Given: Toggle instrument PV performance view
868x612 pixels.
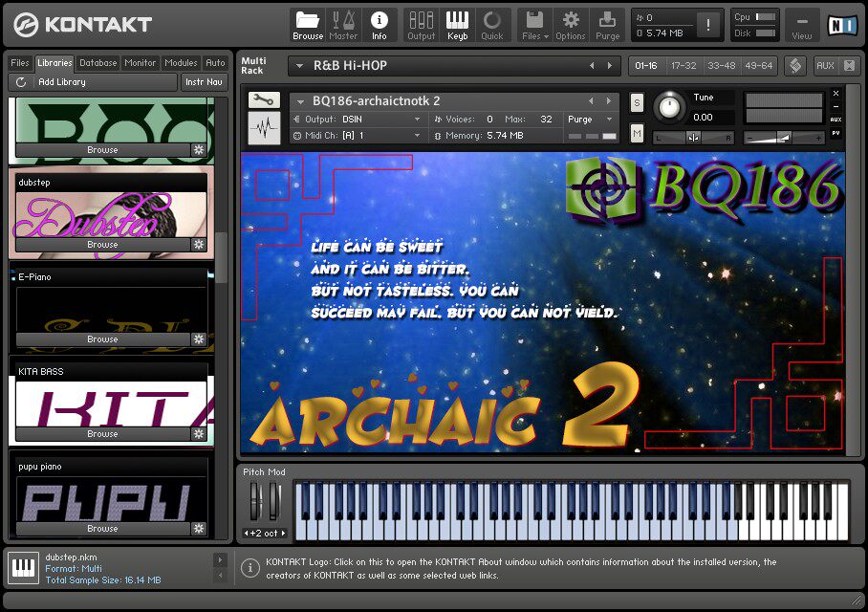Looking at the screenshot, I should coord(835,133).
